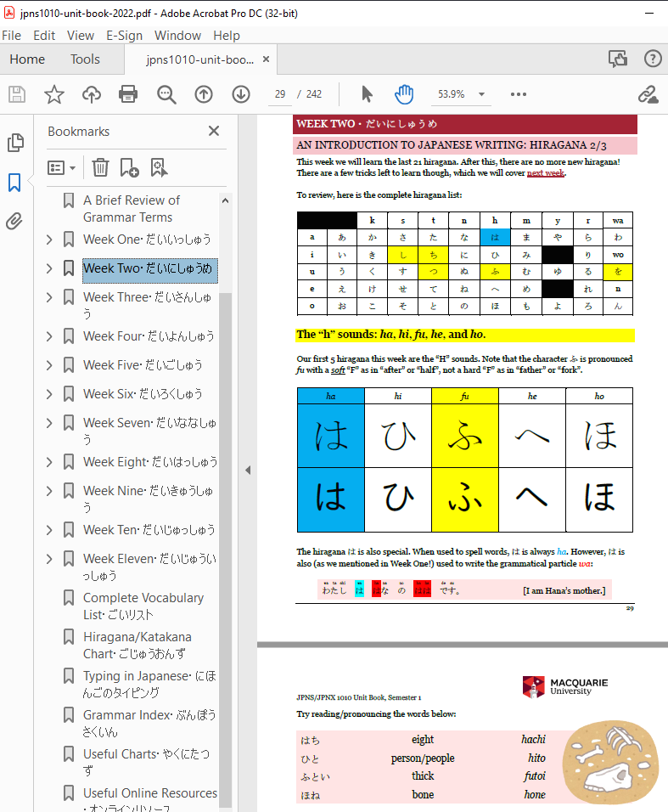Add a new bookmark
This screenshot has width=668, height=812.
pyautogui.click(x=129, y=168)
